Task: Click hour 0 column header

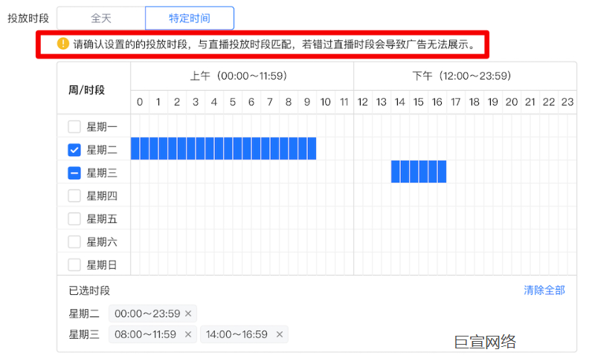Action: pyautogui.click(x=140, y=102)
